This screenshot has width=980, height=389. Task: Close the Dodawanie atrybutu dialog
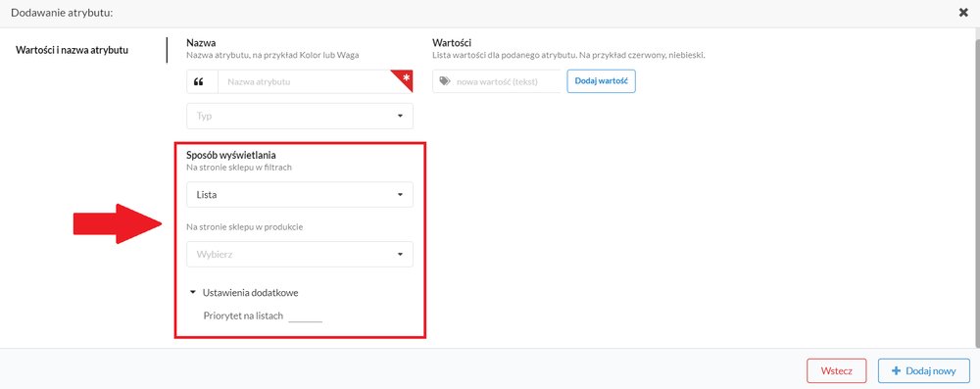963,12
